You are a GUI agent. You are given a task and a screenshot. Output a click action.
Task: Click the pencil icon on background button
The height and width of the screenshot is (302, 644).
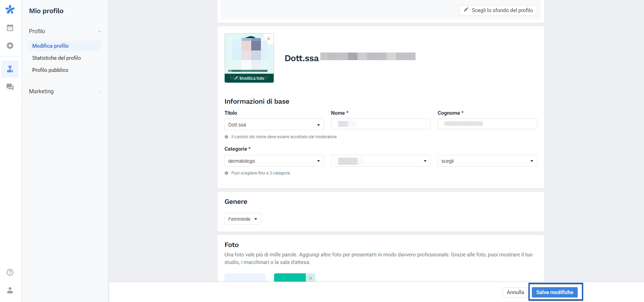[466, 10]
